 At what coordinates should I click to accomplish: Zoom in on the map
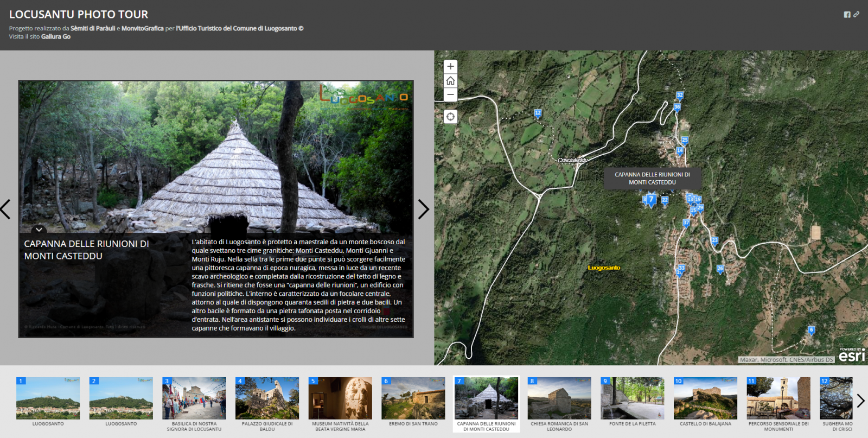pyautogui.click(x=450, y=67)
